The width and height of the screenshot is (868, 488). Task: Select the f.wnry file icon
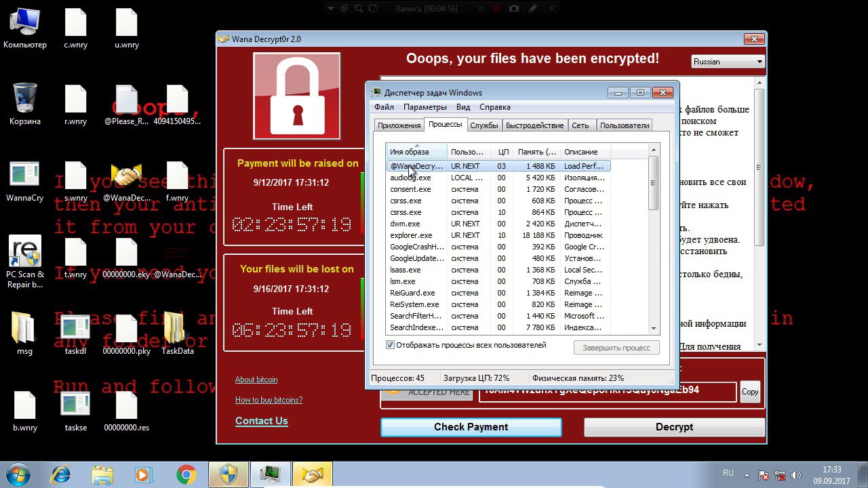point(177,182)
